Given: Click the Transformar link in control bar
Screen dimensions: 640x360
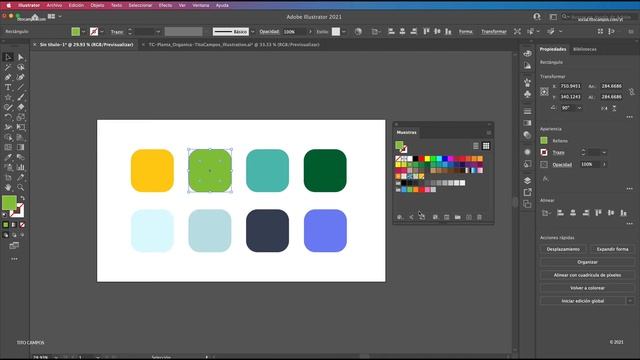Looking at the screenshot, I should click(494, 31).
